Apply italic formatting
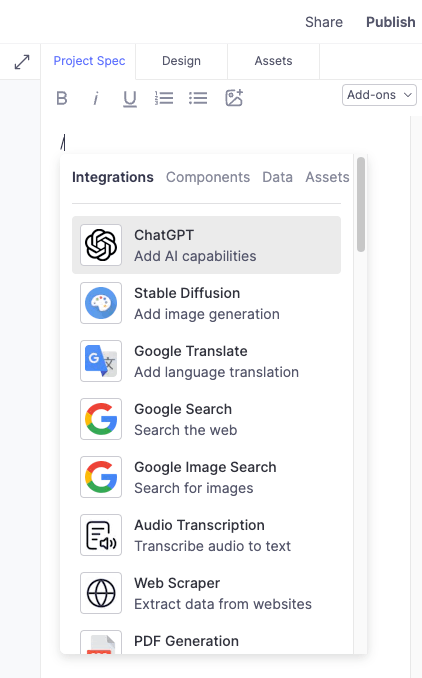This screenshot has width=422, height=678. coord(96,98)
